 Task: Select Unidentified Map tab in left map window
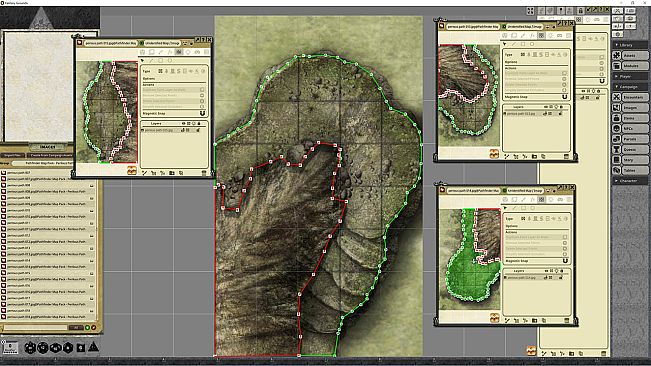coord(162,43)
